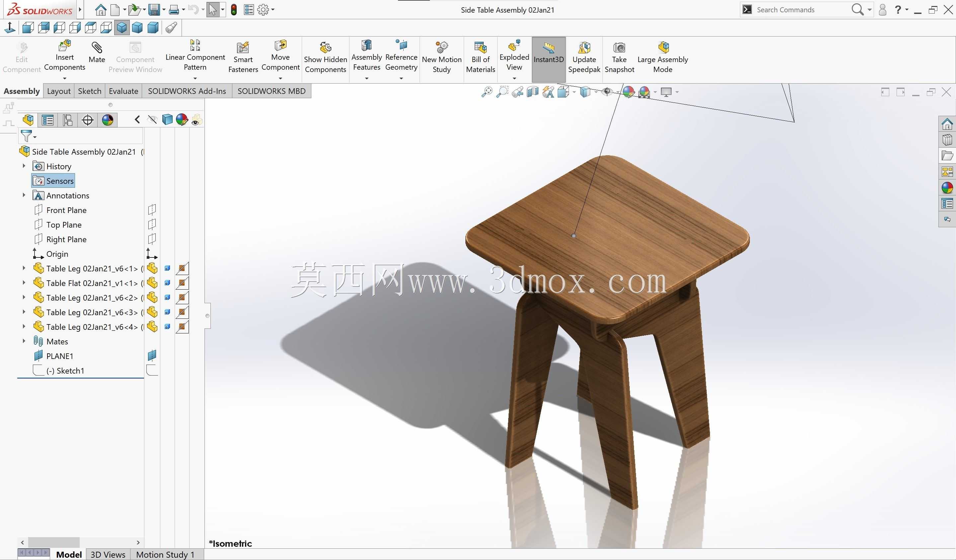Open the SOLIDWORKS MBD tab
This screenshot has height=560, width=956.
click(271, 91)
